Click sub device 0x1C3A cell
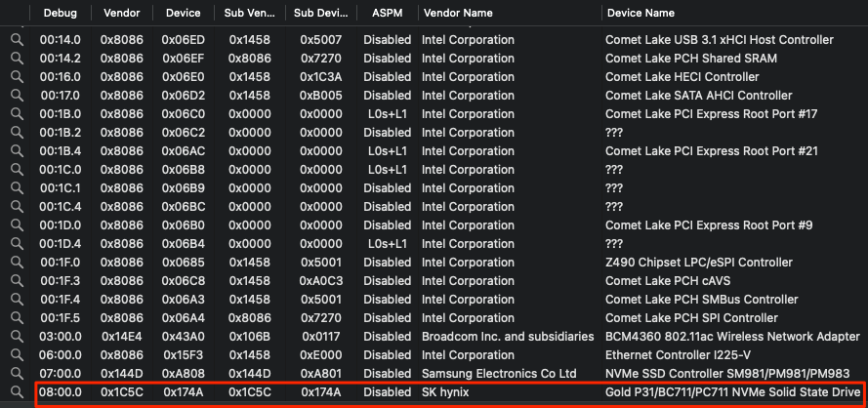This screenshot has height=408, width=868. click(321, 77)
